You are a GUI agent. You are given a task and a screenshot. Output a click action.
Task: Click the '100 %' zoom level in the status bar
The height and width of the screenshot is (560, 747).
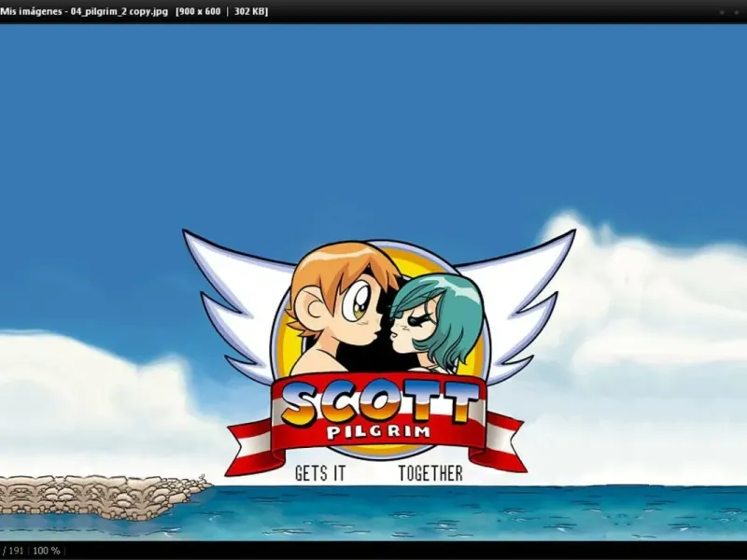47,551
